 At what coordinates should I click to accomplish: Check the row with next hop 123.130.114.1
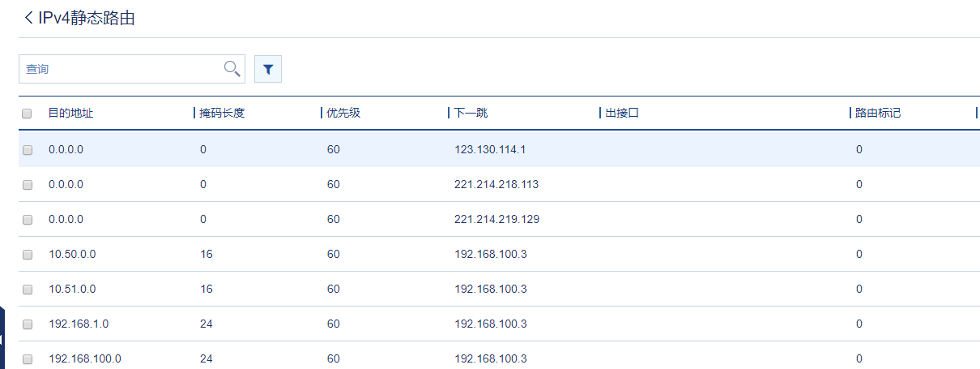click(28, 150)
